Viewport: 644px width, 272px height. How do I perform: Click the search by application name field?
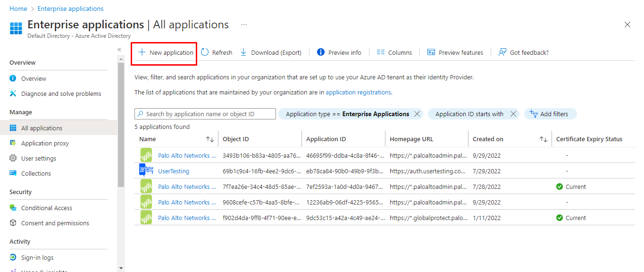tap(208, 114)
